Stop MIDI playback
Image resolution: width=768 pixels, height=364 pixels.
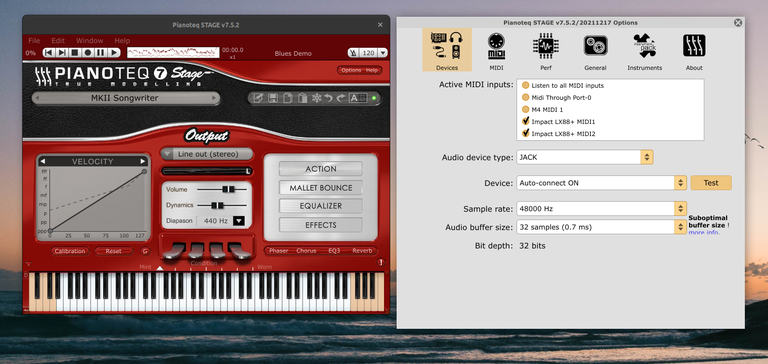(x=74, y=52)
